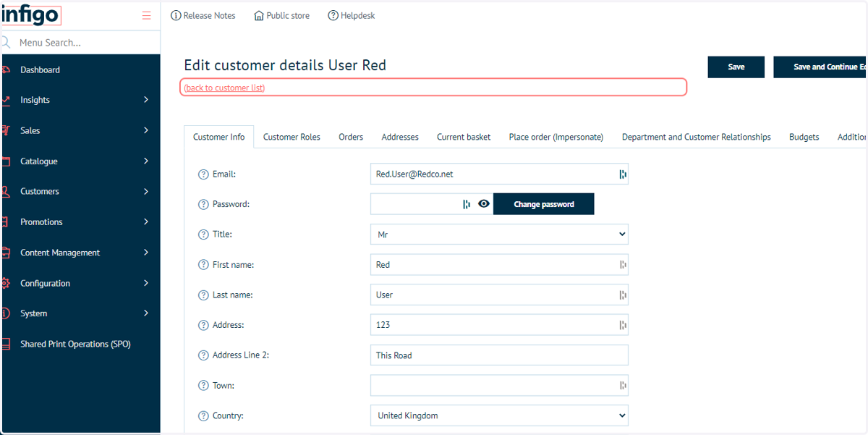The height and width of the screenshot is (435, 868).
Task: Click the Address field containing 123
Action: 499,325
